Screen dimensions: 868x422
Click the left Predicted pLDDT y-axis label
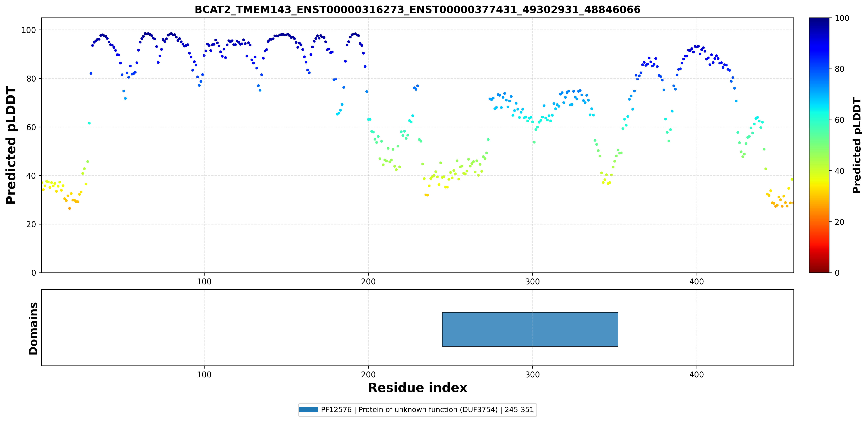[x=11, y=145]
